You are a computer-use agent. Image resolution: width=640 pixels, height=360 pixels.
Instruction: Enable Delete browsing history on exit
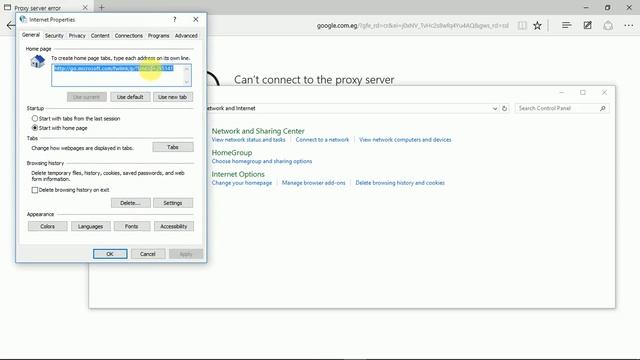(x=35, y=190)
